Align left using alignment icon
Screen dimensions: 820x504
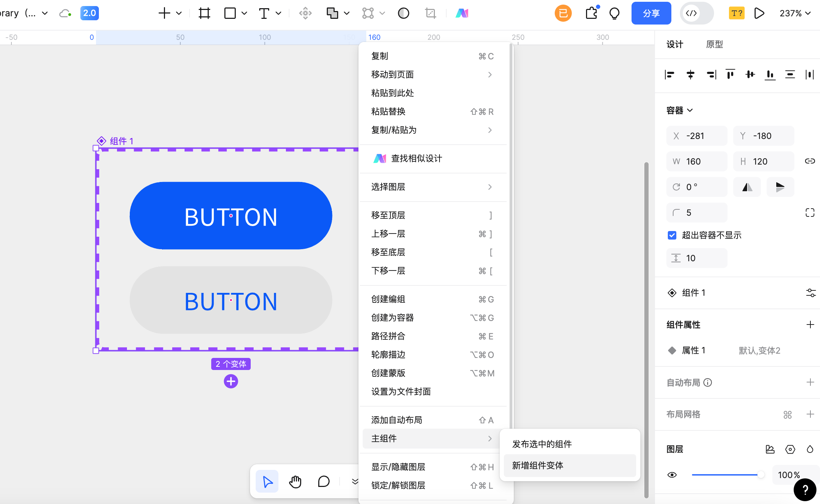click(x=670, y=75)
